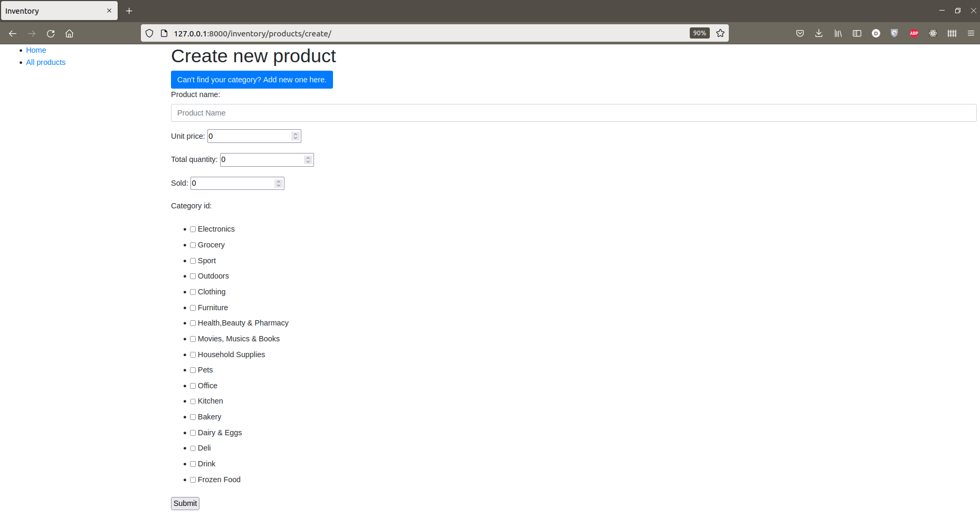Adjust the Unit price spinner arrows

(296, 136)
